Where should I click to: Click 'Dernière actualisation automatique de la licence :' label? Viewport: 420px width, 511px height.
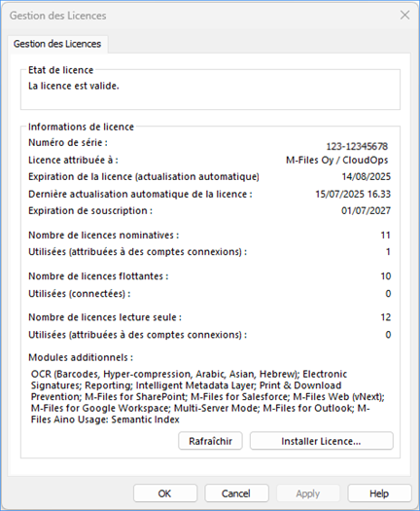140,194
